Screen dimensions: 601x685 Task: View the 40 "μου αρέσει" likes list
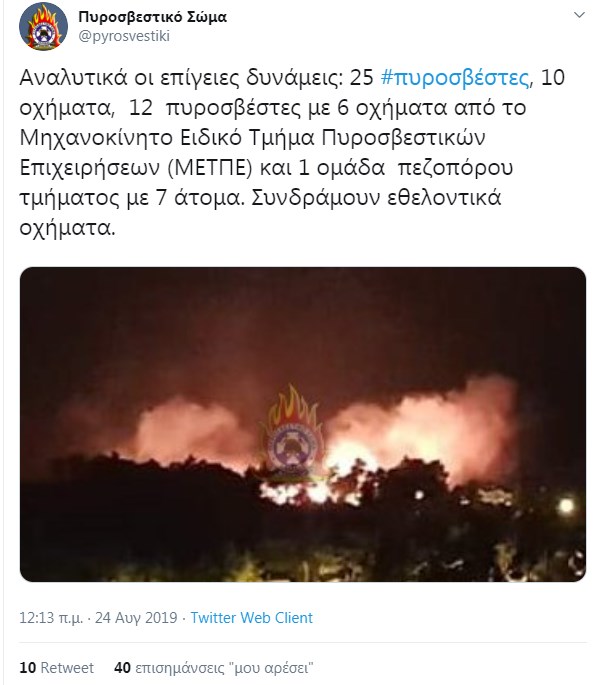point(214,668)
